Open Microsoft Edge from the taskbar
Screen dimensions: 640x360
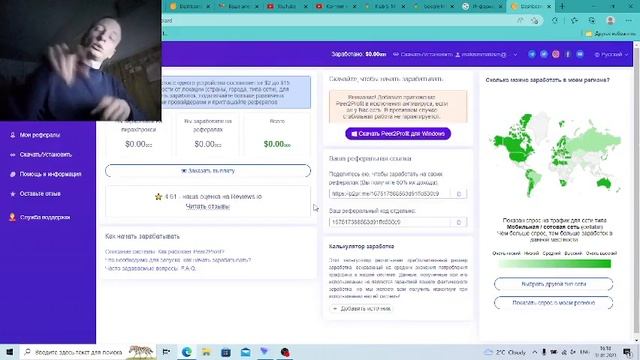187,352
